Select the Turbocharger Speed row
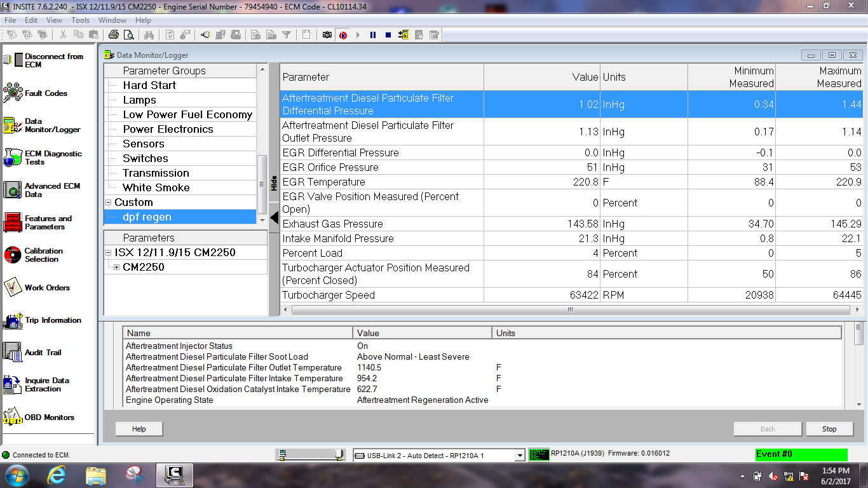This screenshot has width=868, height=488. (572, 295)
